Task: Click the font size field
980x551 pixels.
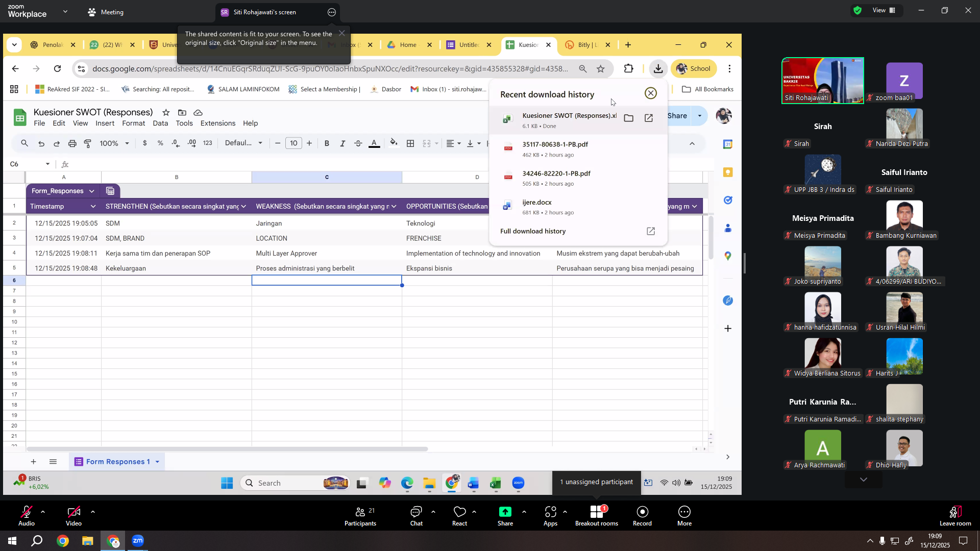Action: tap(293, 143)
